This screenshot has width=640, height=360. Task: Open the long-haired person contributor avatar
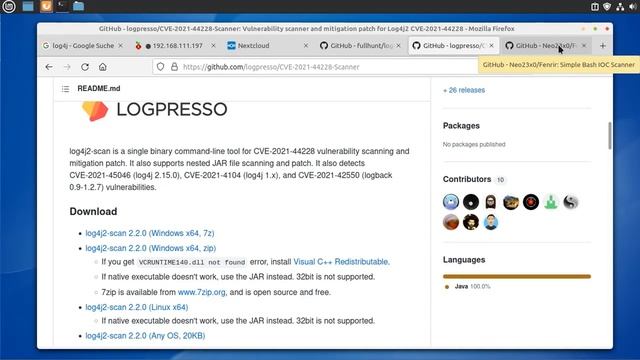491,202
